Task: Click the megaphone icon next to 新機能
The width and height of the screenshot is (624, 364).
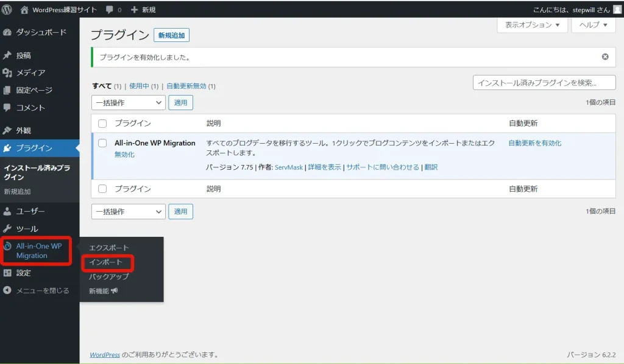Action: pos(115,291)
